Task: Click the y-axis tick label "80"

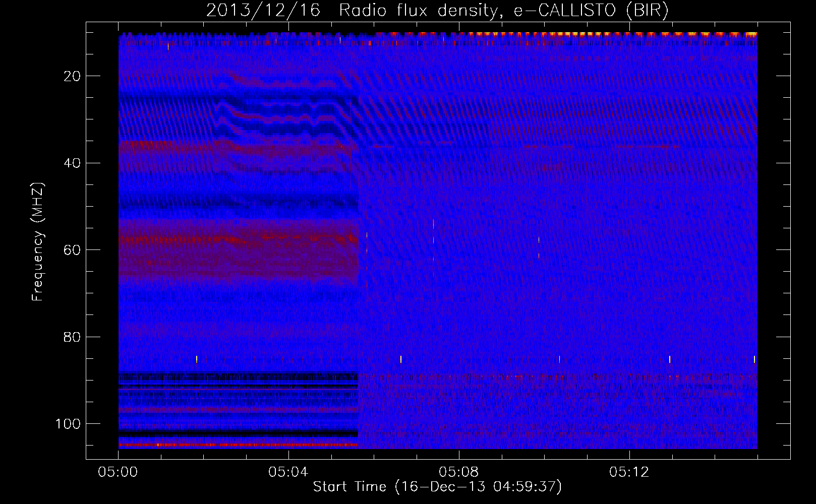Action: 73,337
